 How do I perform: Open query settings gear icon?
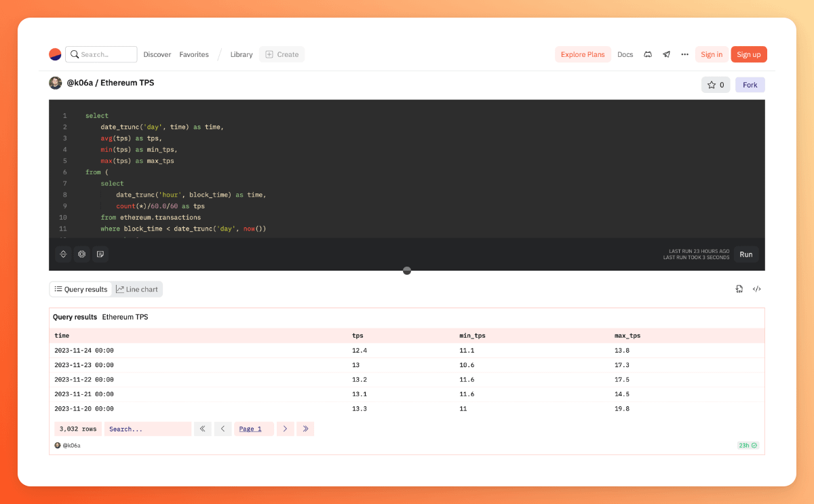81,254
